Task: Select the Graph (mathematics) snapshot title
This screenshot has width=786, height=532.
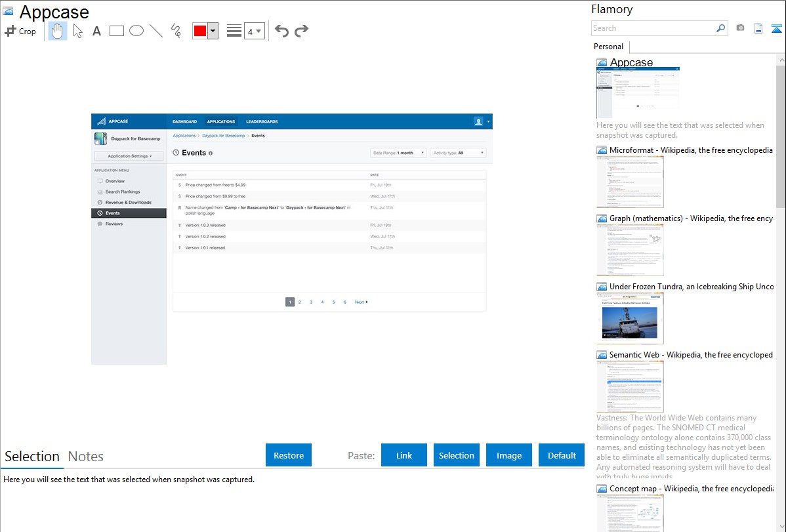Action: 691,218
